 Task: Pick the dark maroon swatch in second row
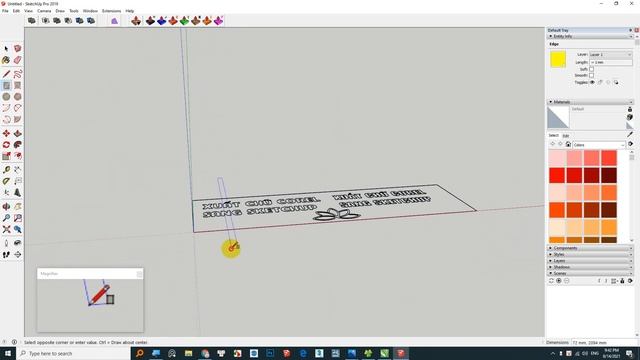tap(609, 176)
